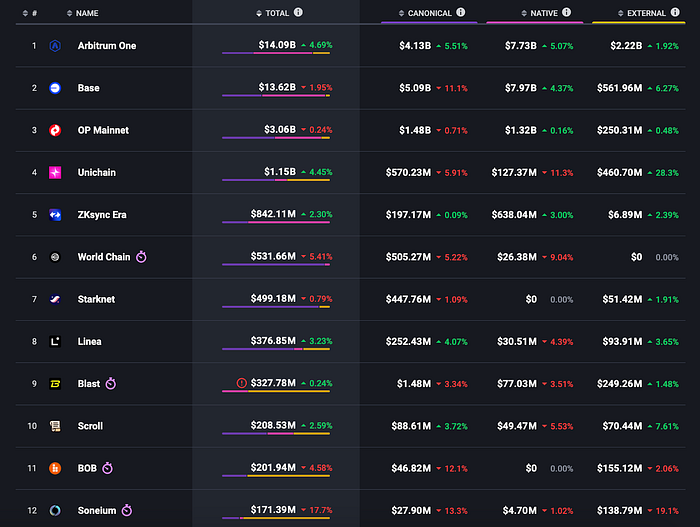The width and height of the screenshot is (700, 527).
Task: Sort the table by NAME column
Action: (x=83, y=13)
